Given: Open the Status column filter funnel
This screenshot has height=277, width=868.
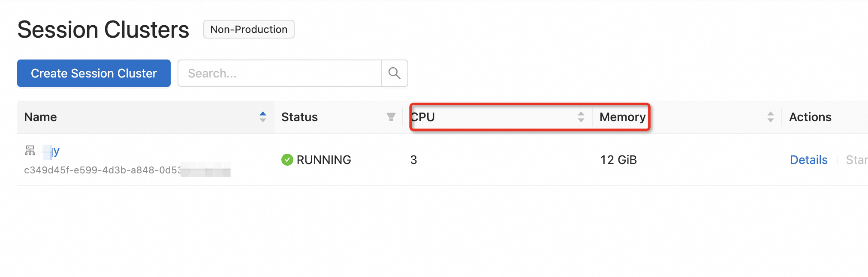Looking at the screenshot, I should click(x=391, y=117).
